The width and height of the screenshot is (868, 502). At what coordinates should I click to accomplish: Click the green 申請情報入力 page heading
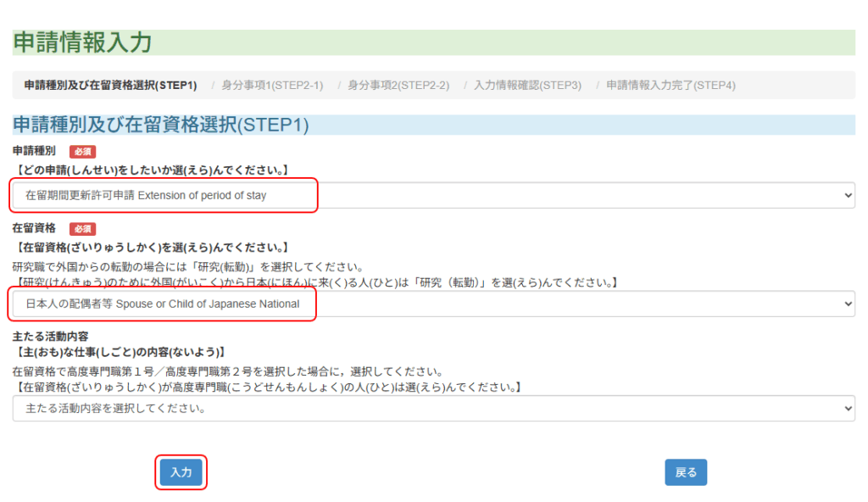pos(82,42)
